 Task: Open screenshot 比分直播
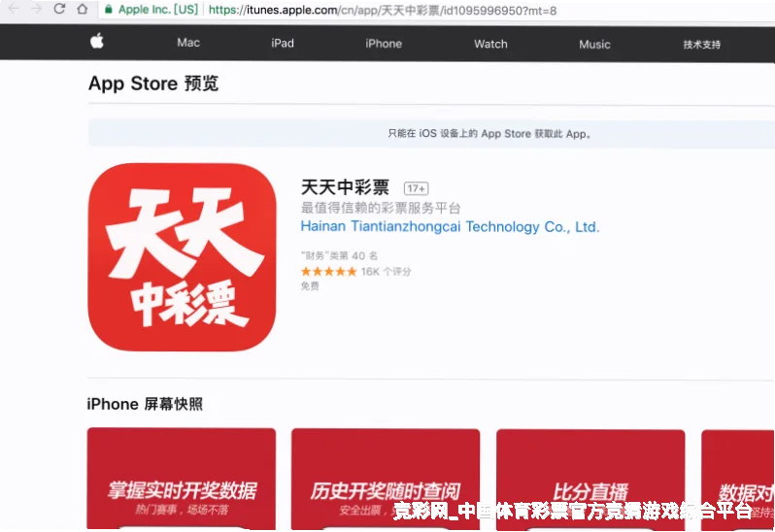[x=590, y=480]
